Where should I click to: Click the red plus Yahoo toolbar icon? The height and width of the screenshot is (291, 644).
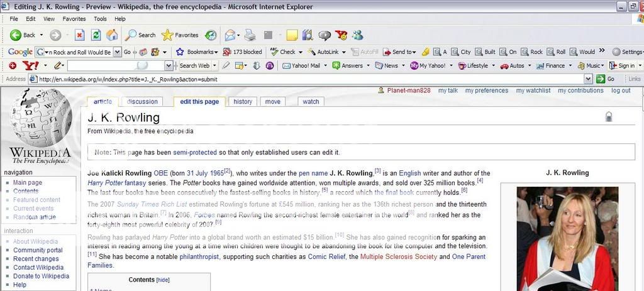13,65
